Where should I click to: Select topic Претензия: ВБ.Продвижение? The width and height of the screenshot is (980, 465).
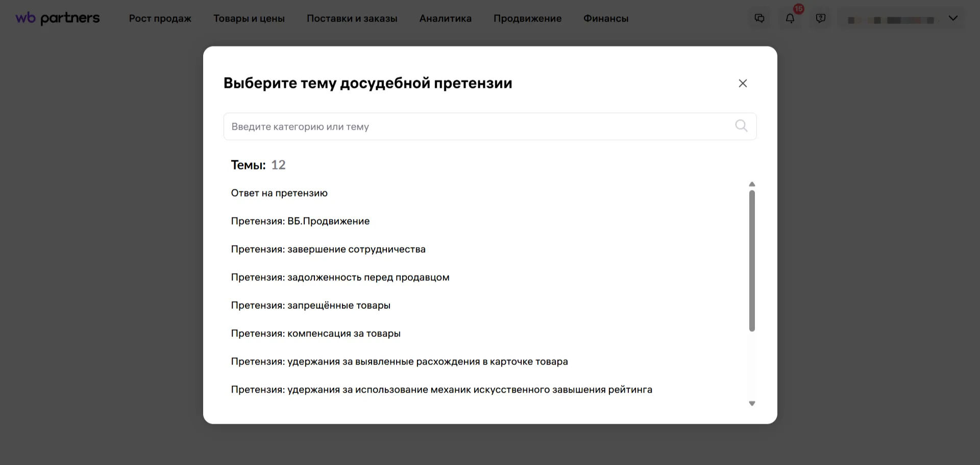[300, 221]
